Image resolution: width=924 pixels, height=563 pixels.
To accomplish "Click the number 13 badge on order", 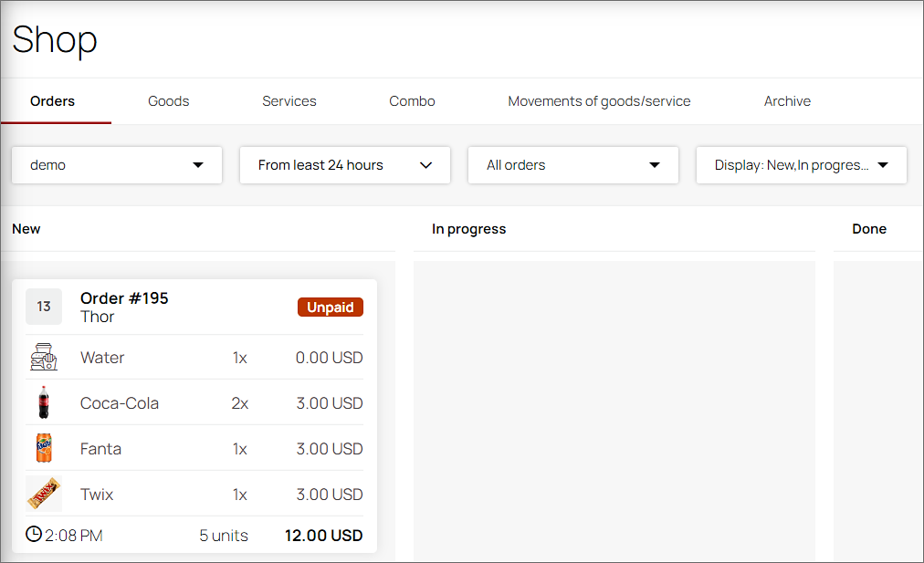I will click(44, 307).
